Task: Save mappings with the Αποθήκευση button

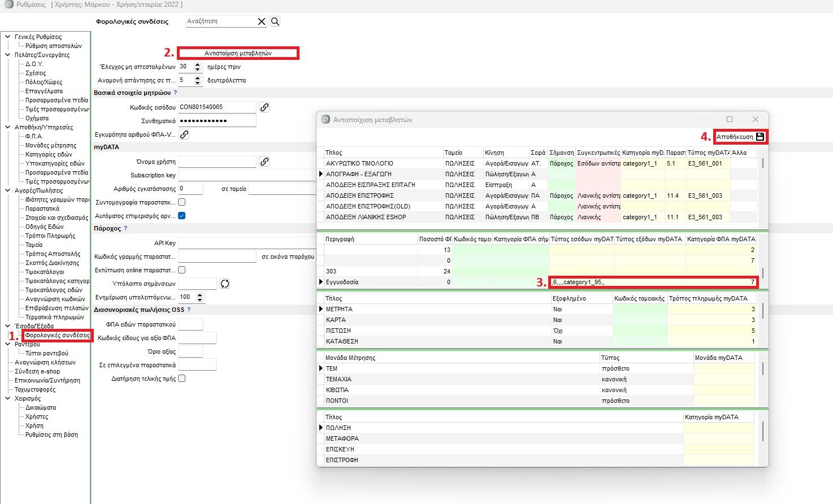Action: (740, 137)
